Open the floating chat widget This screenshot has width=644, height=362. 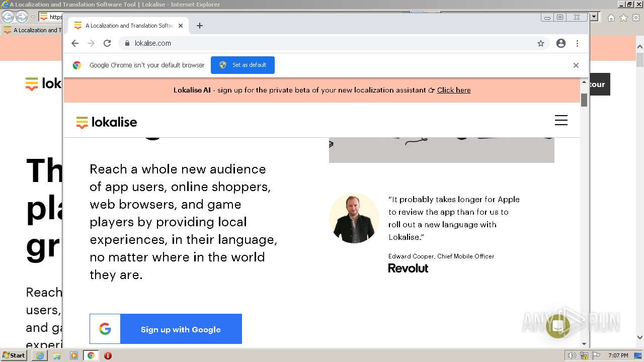point(558,326)
